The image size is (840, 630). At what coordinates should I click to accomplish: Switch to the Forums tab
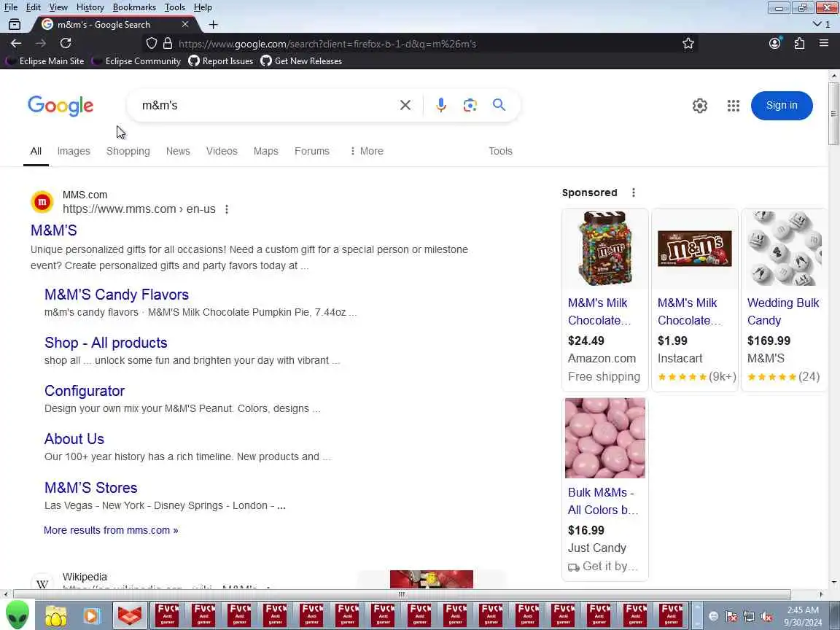312,151
